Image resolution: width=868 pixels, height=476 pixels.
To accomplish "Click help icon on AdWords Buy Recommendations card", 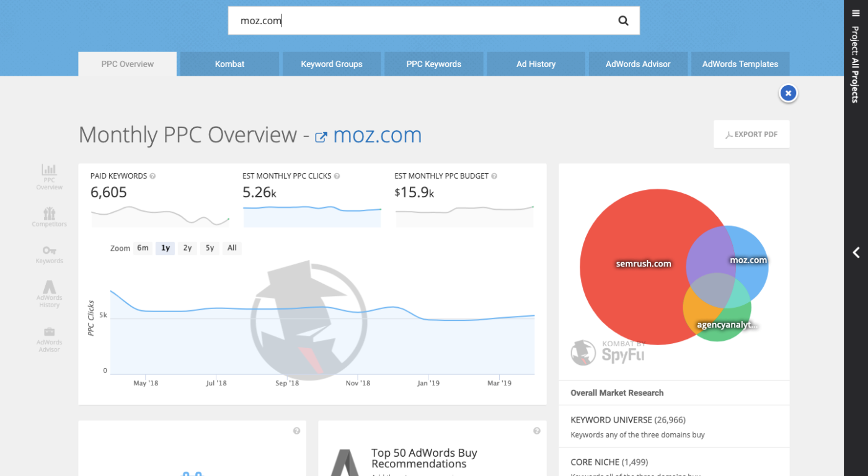I will click(536, 431).
